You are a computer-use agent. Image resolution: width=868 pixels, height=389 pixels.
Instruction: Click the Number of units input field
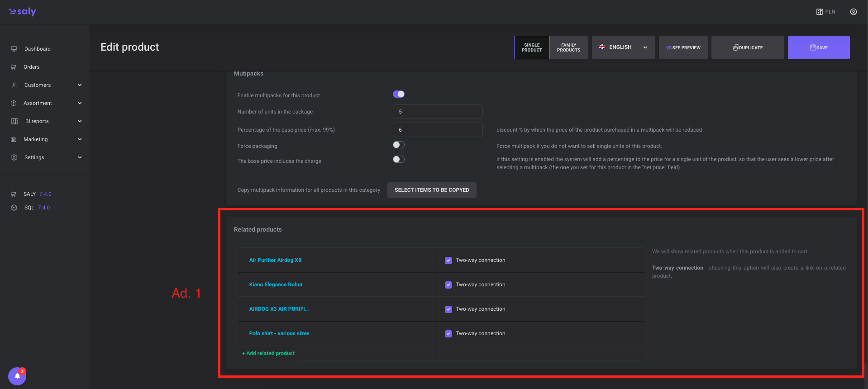click(x=437, y=112)
